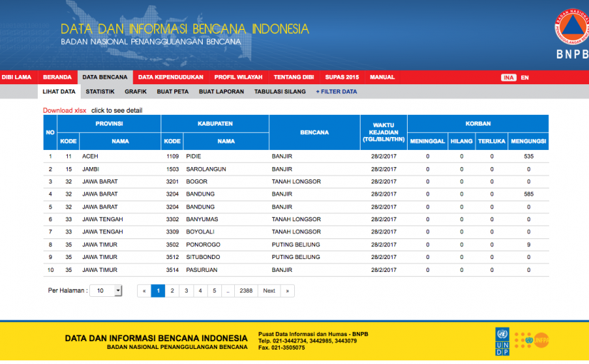This screenshot has height=364, width=589.
Task: Switch to the STATISTIK tab
Action: (100, 91)
